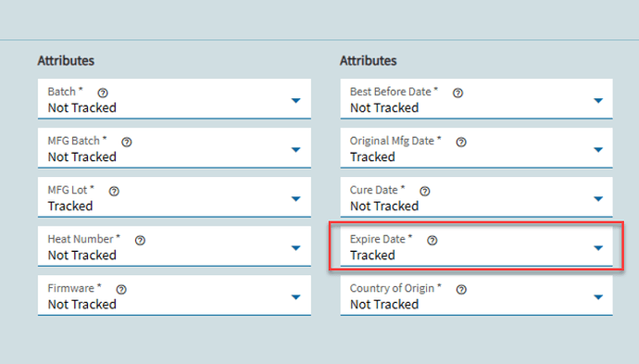Select the Firmware 'Not Tracked' value
This screenshot has height=364, width=639.
coord(81,304)
